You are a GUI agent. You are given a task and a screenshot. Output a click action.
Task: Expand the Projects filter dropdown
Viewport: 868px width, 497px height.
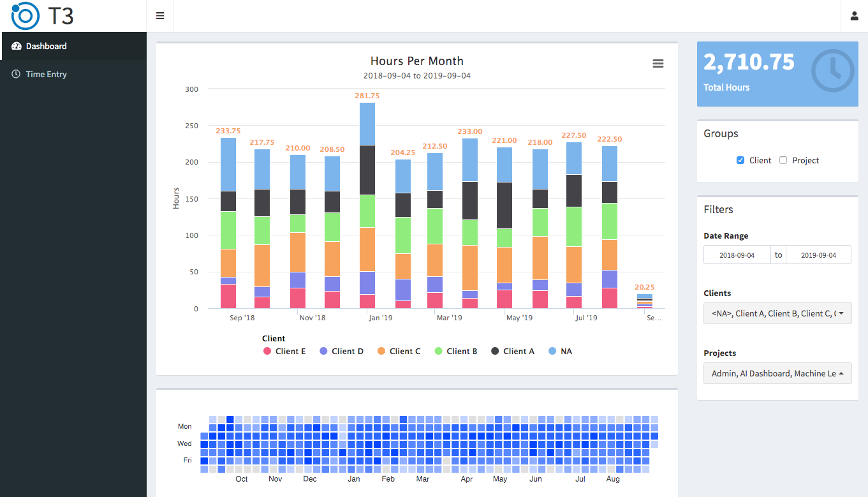[777, 373]
